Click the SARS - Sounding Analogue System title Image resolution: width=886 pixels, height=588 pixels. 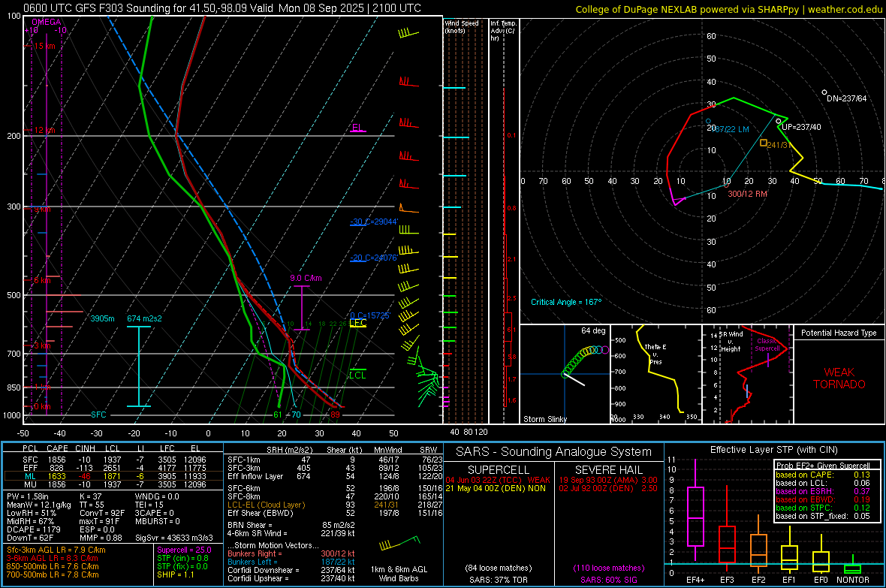[553, 451]
